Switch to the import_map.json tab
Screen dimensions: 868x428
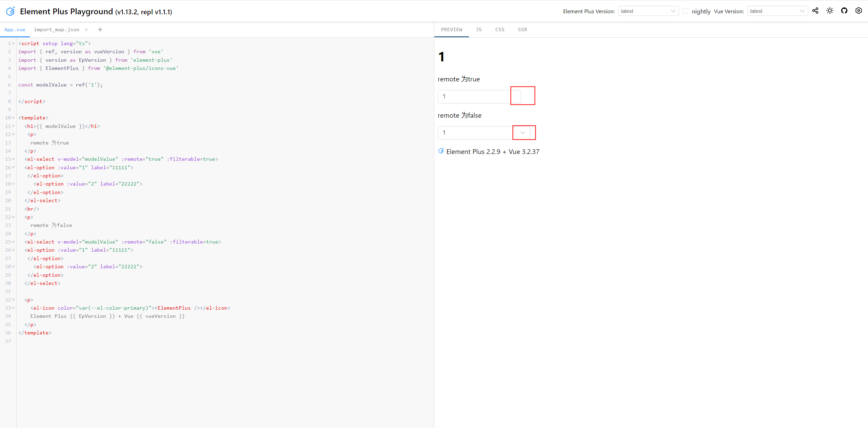(x=57, y=30)
